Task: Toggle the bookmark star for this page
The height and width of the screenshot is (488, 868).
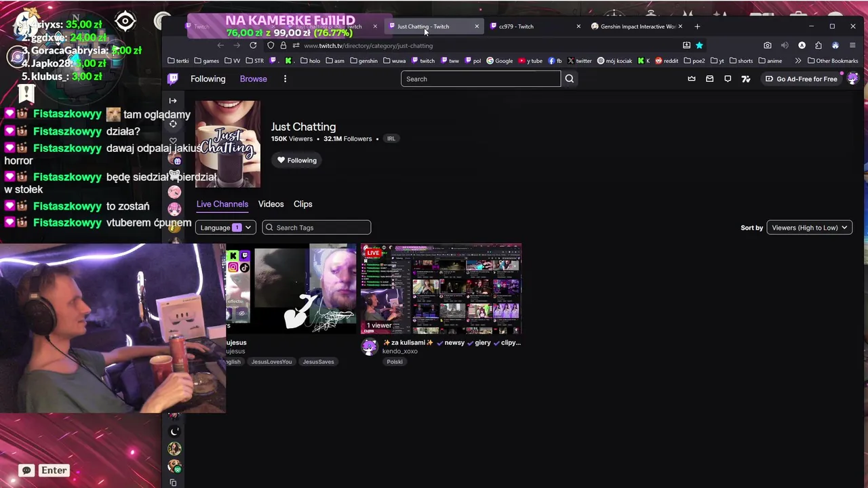Action: coord(699,45)
